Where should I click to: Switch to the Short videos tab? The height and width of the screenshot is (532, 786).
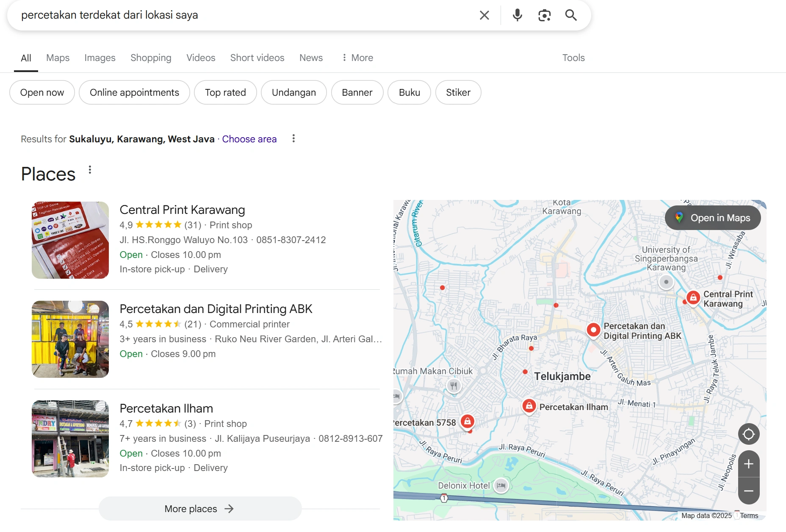coord(257,58)
